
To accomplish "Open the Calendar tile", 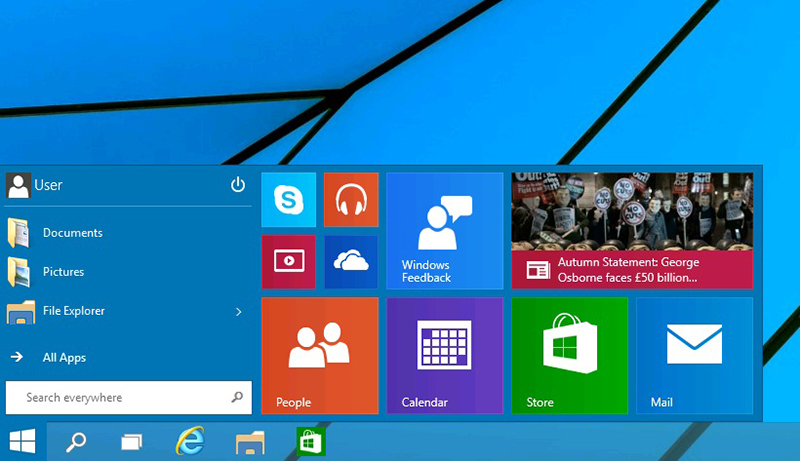I will [x=445, y=355].
